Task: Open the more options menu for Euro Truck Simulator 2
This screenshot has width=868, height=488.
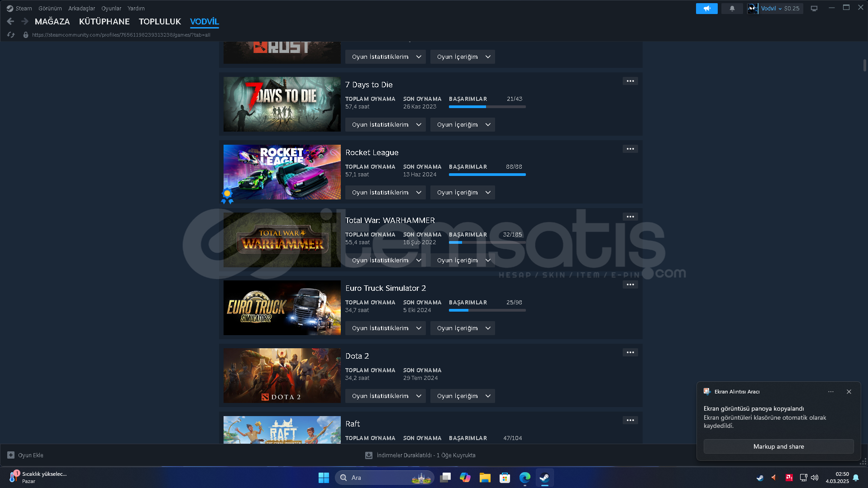Action: click(630, 284)
